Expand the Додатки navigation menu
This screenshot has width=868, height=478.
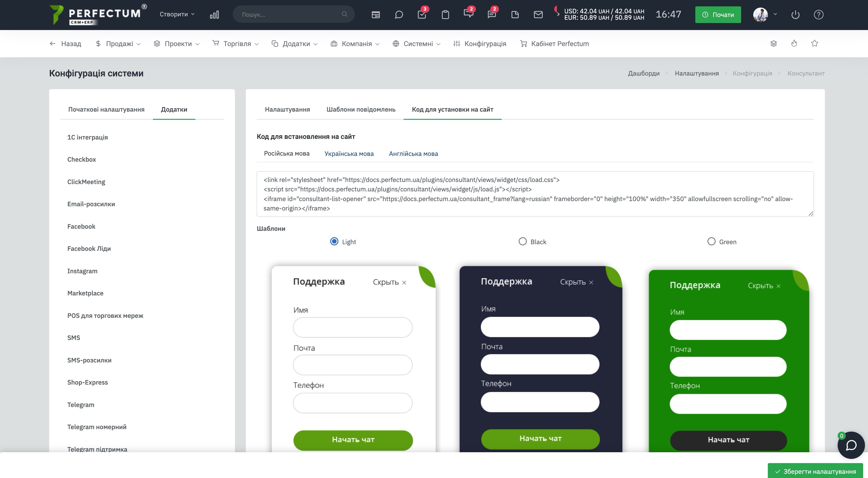tap(294, 43)
